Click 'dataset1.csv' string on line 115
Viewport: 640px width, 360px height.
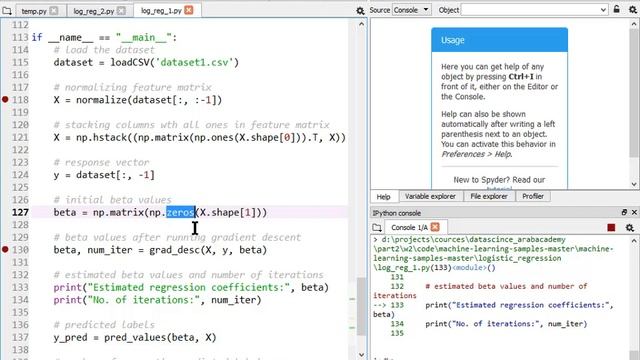pos(195,62)
